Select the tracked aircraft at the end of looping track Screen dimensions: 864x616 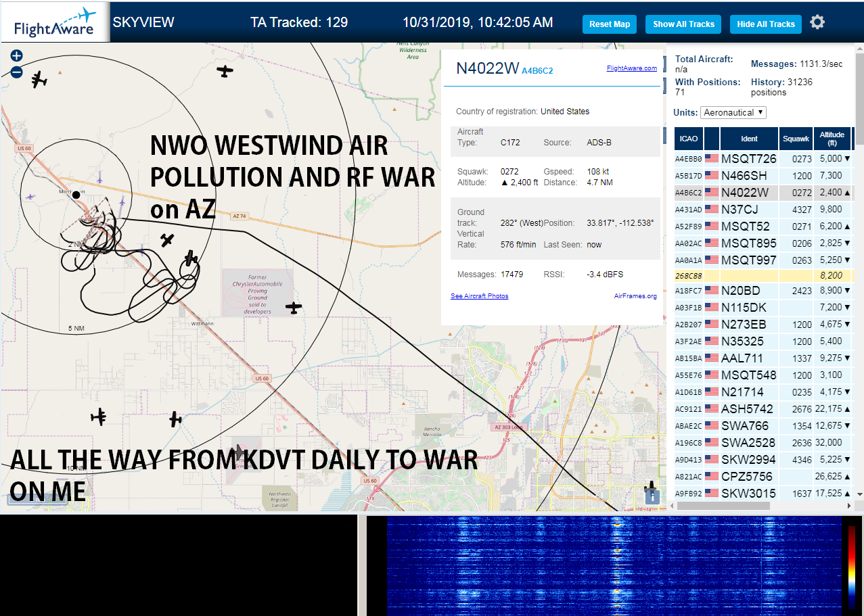pyautogui.click(x=191, y=258)
